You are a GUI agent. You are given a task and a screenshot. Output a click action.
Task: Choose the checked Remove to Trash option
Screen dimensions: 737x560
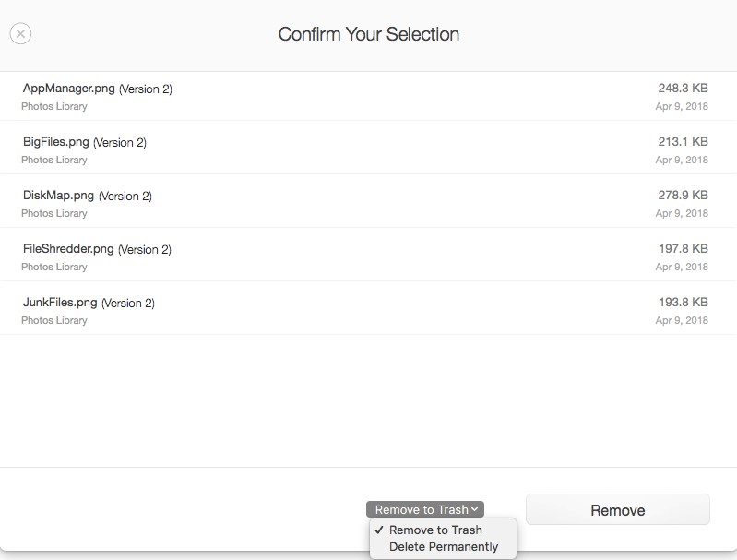[x=435, y=530]
